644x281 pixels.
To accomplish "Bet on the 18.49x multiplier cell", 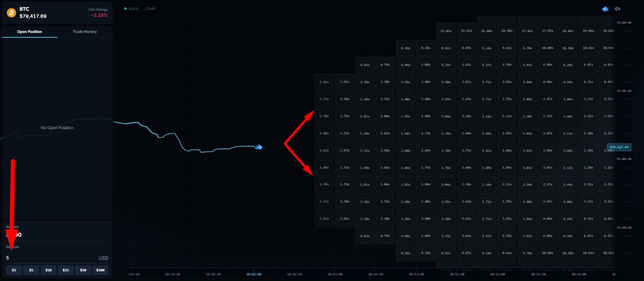I will pos(568,31).
